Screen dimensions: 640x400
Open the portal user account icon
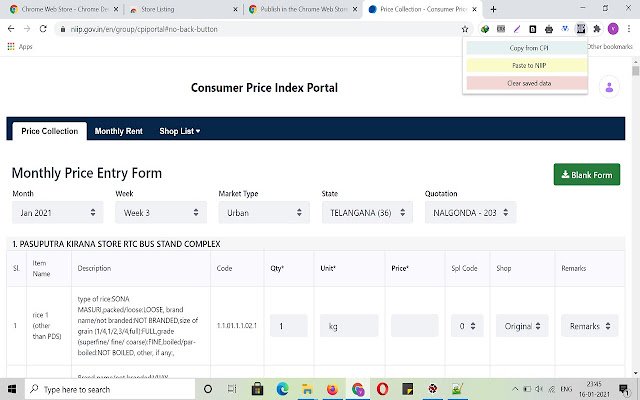609,87
